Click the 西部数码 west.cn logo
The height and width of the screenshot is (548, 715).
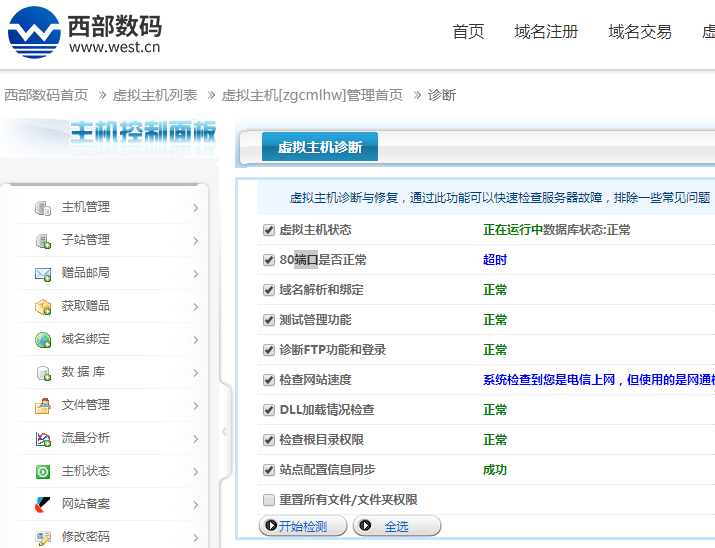[x=84, y=32]
